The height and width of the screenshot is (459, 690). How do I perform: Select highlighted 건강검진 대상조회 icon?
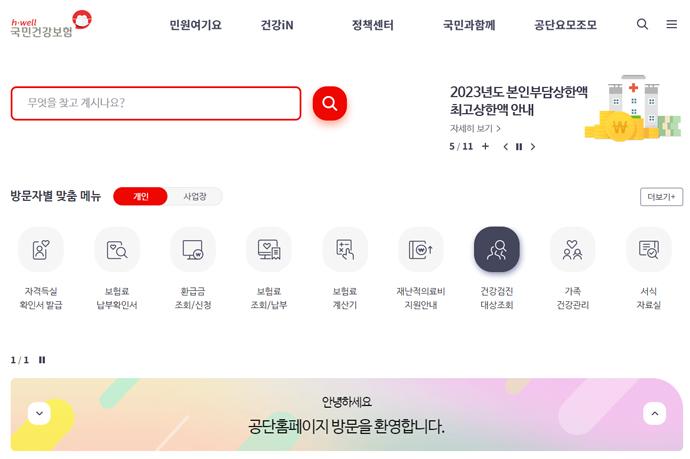497,250
